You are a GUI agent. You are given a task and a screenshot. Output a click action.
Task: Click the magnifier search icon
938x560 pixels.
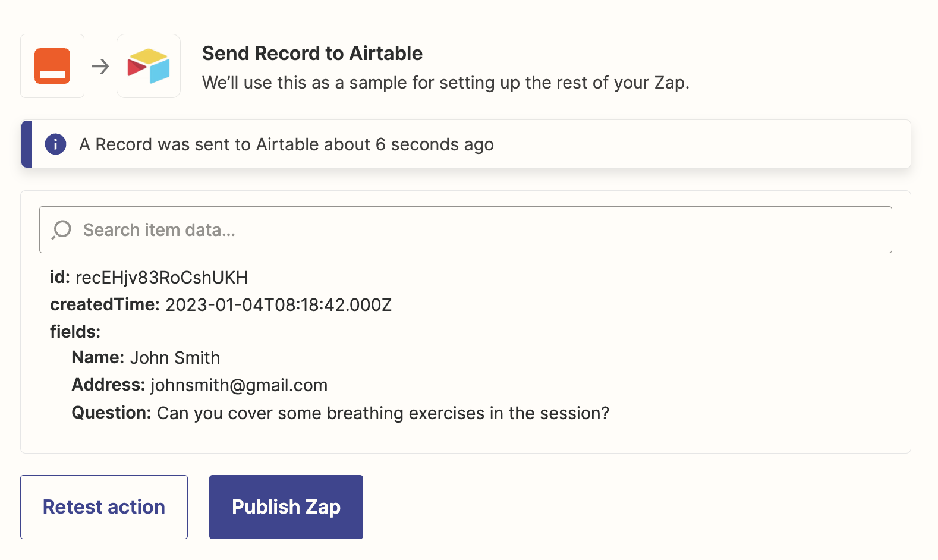coord(62,229)
